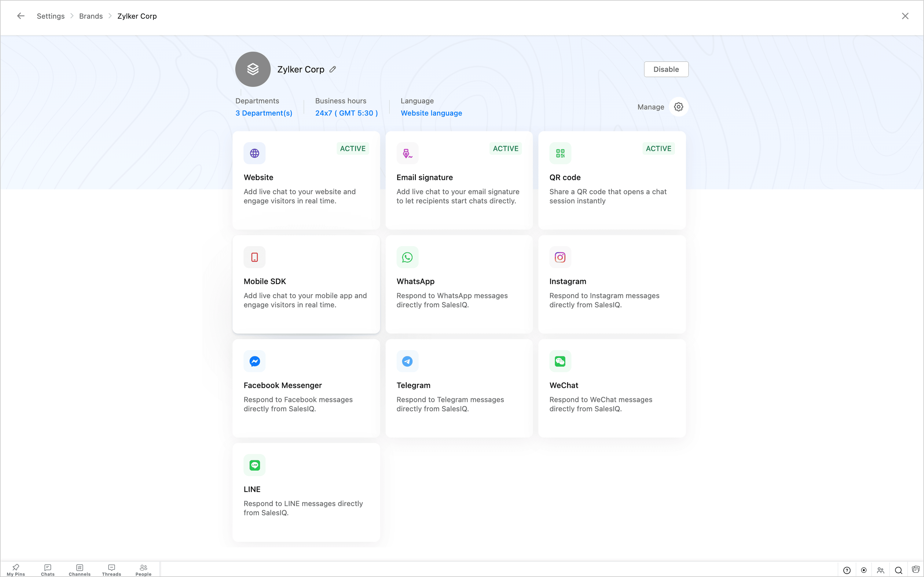
Task: Click the back arrow in header
Action: pyautogui.click(x=20, y=16)
